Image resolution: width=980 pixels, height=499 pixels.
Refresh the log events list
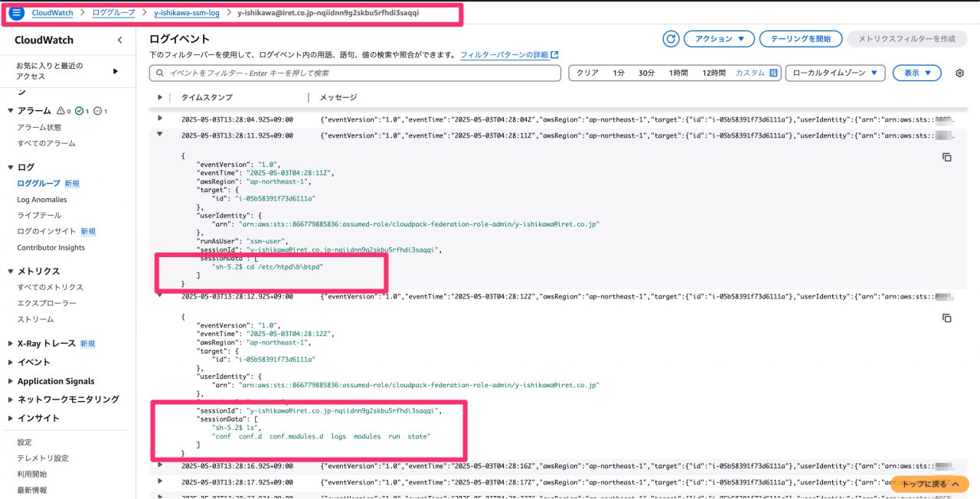pos(671,39)
